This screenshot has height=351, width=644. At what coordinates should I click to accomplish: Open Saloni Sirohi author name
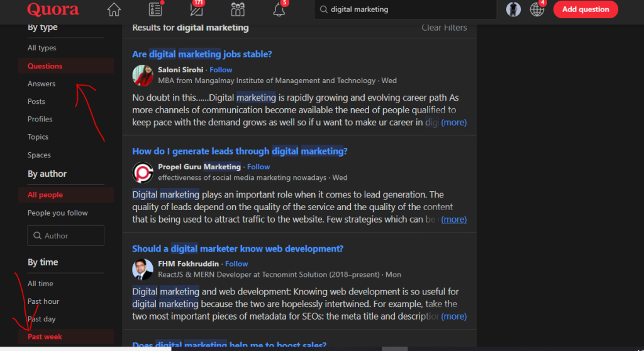180,70
